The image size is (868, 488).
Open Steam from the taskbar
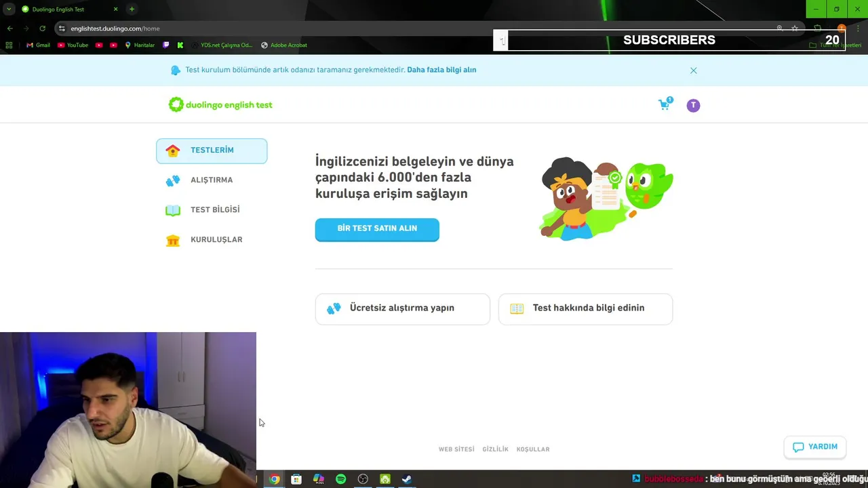pos(407,479)
